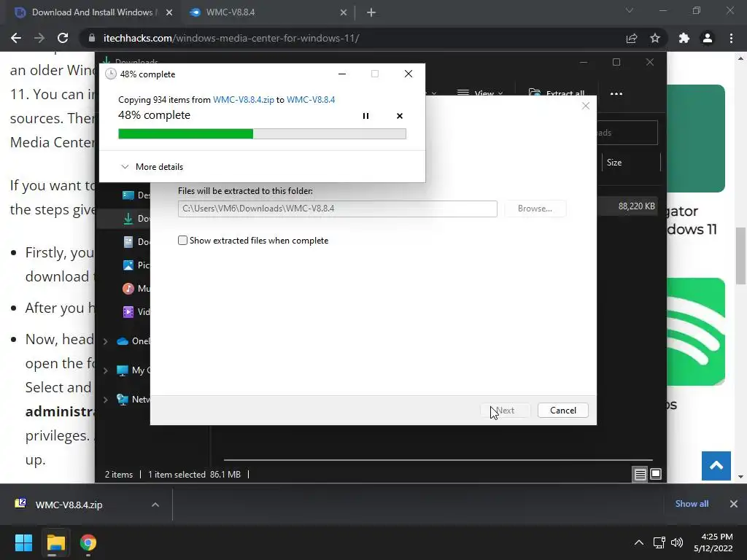Click the Next button in the extract wizard
747x560 pixels.
[x=505, y=411]
